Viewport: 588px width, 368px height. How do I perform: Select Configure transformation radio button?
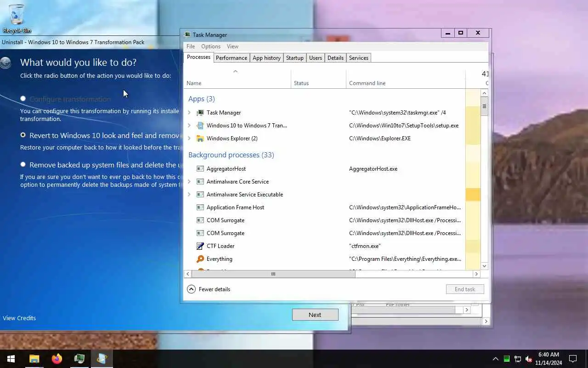coord(23,99)
